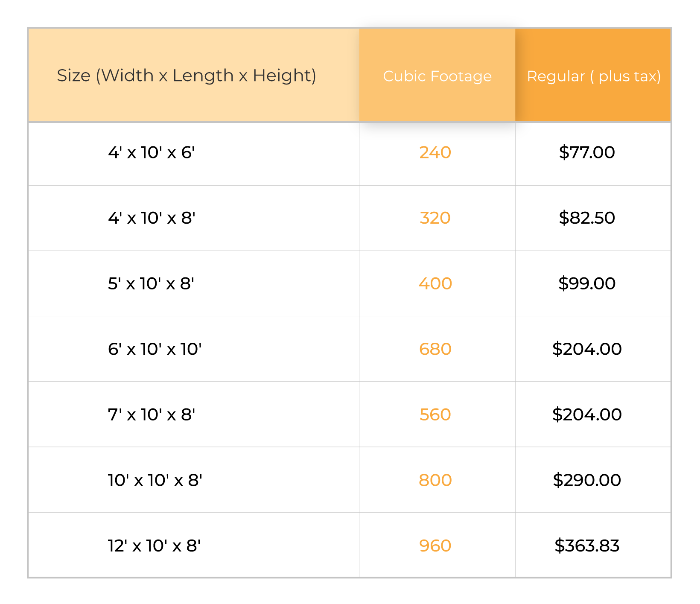
Task: Click the $77.00 price
Action: point(587,152)
